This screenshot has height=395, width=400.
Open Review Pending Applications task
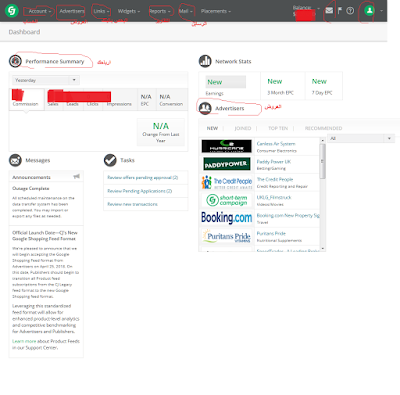[140, 191]
